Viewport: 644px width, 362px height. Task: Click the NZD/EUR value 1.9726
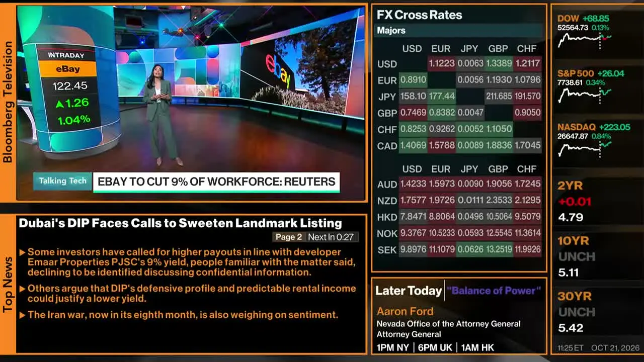click(x=441, y=200)
